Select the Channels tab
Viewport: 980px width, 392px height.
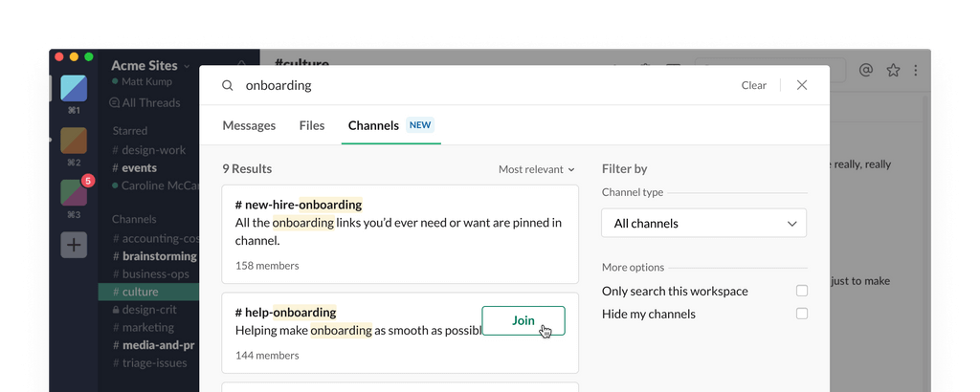(x=390, y=125)
